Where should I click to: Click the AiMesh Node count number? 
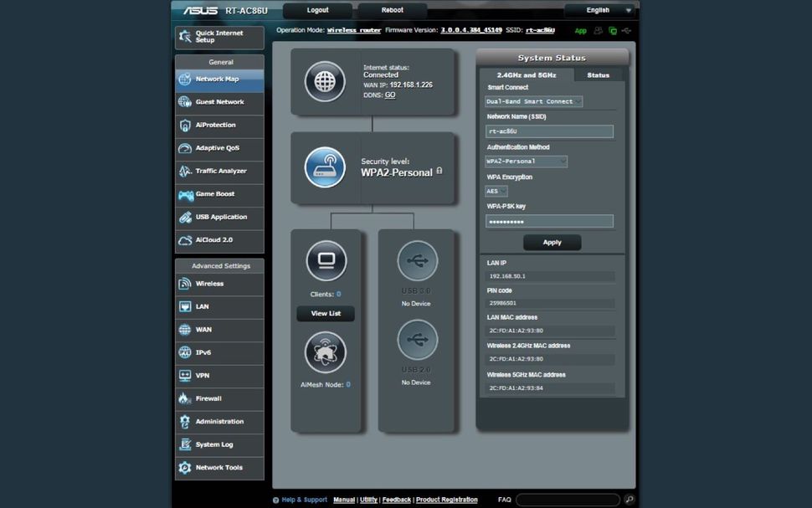coord(348,385)
